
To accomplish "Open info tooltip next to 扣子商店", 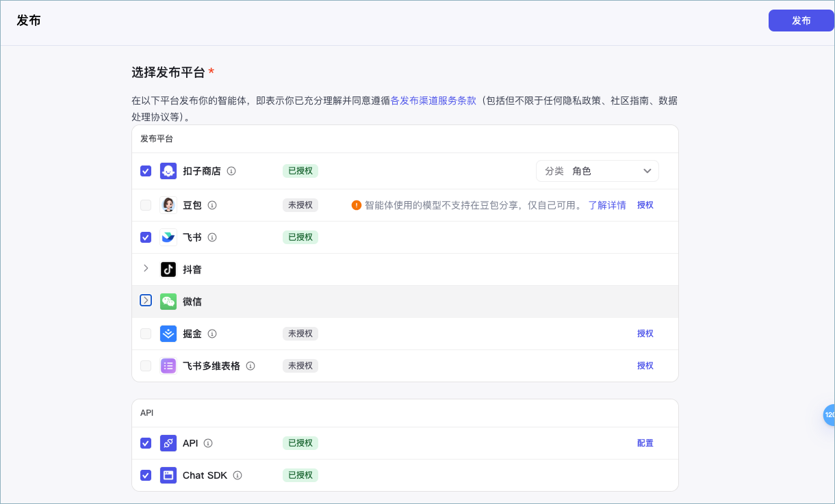I will tap(231, 171).
